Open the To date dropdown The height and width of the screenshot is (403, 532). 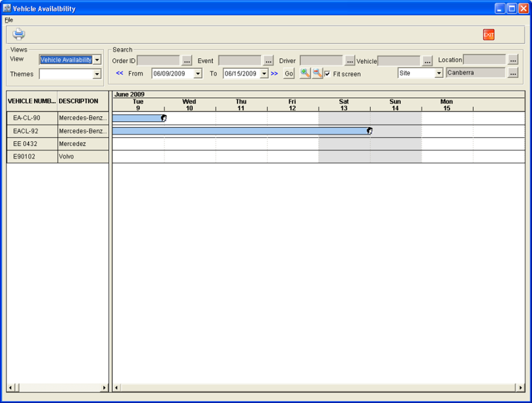pos(264,74)
